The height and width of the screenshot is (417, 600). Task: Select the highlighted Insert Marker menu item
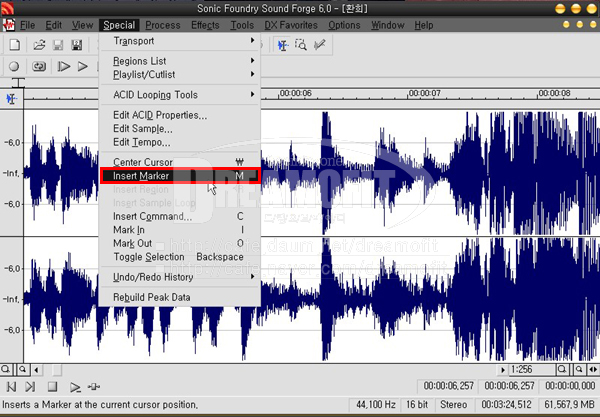click(180, 176)
